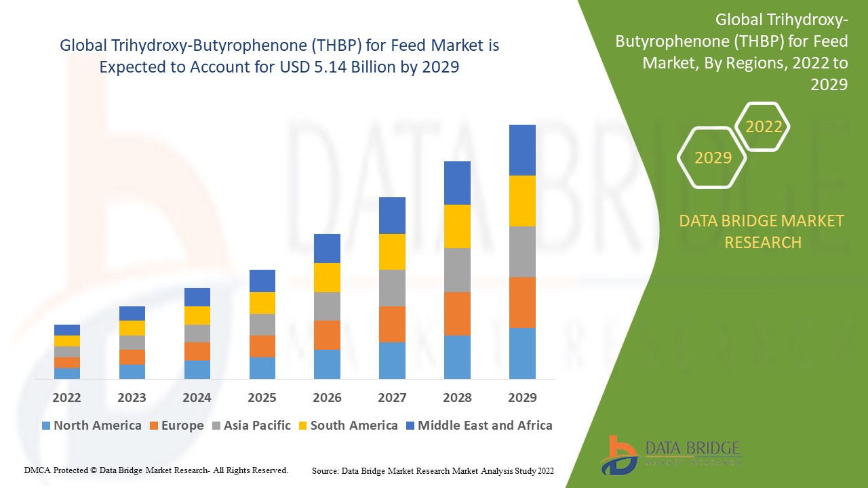The width and height of the screenshot is (868, 488).
Task: Click the main chart title about USD 5.14 Billion
Action: tap(279, 56)
